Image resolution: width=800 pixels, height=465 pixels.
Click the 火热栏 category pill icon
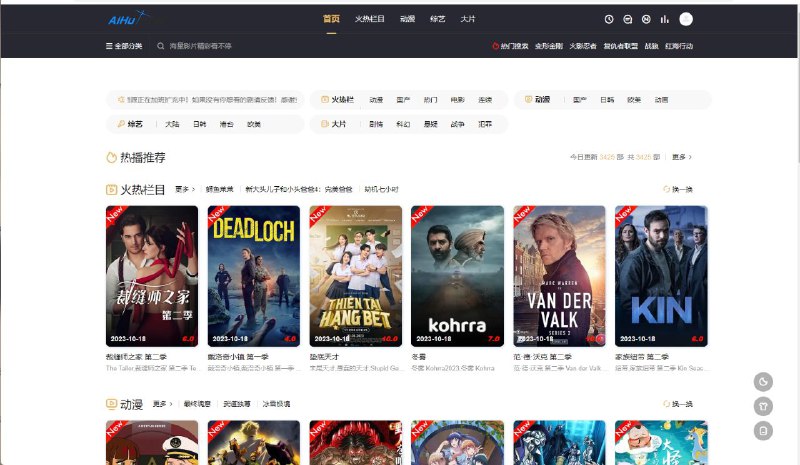pyautogui.click(x=324, y=100)
